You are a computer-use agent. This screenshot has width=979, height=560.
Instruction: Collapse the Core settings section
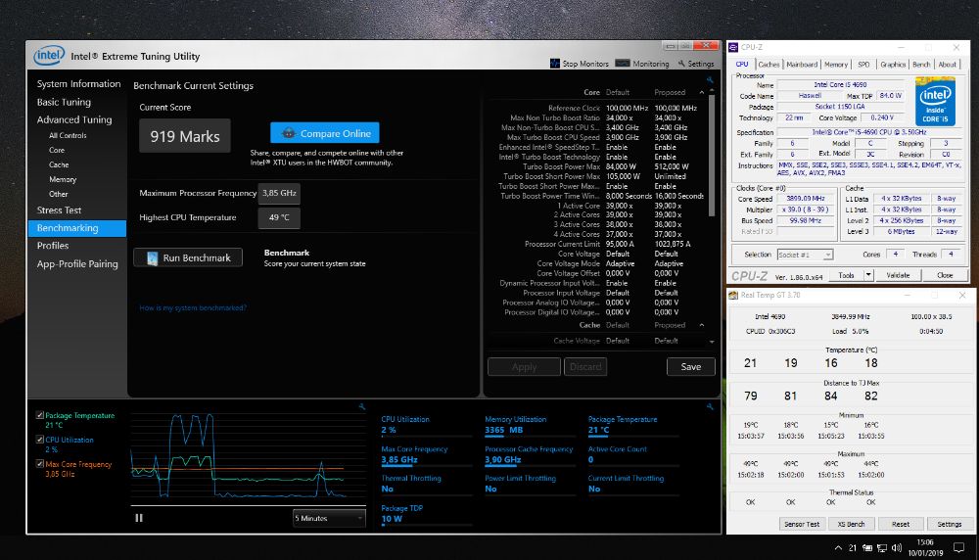702,92
